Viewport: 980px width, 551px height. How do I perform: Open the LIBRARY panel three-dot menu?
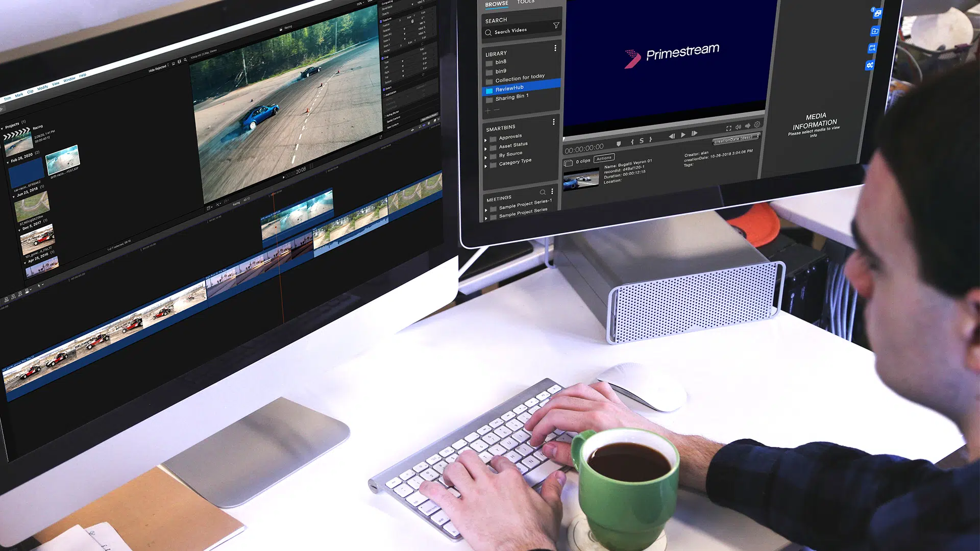[x=555, y=48]
